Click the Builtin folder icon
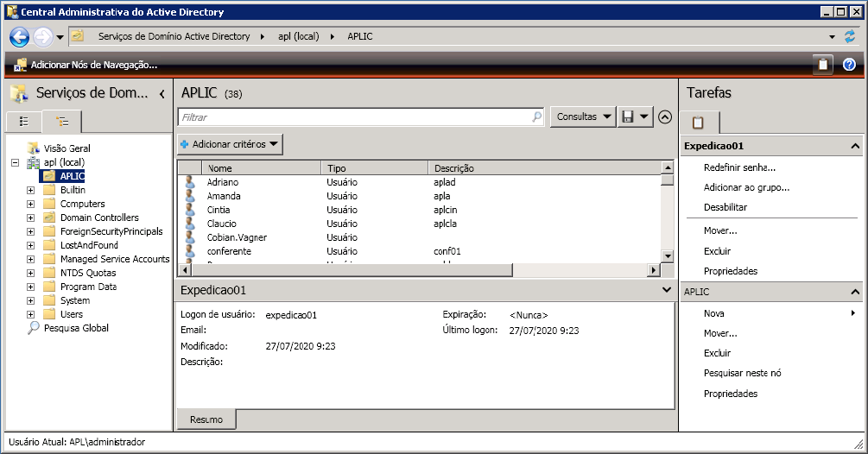 coord(50,190)
